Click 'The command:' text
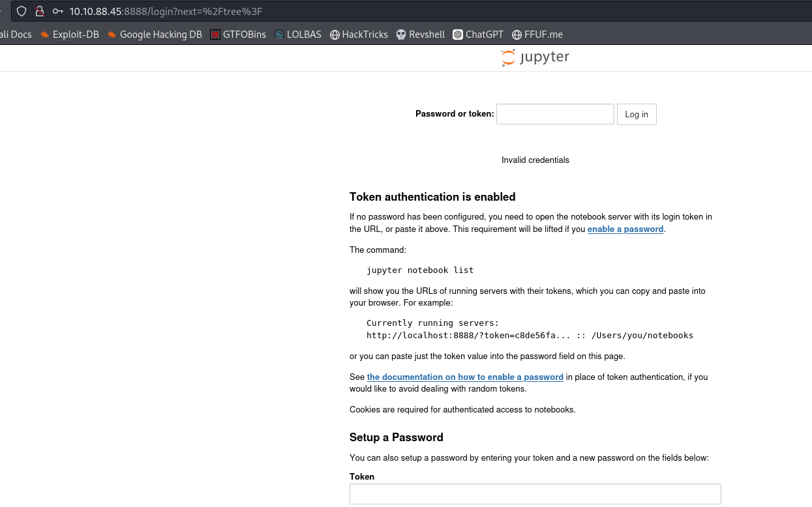812x507 pixels. [x=378, y=250]
